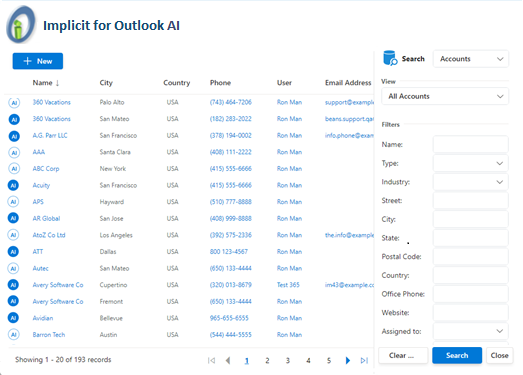523x375 pixels.
Task: Go to page 5
Action: (x=329, y=361)
